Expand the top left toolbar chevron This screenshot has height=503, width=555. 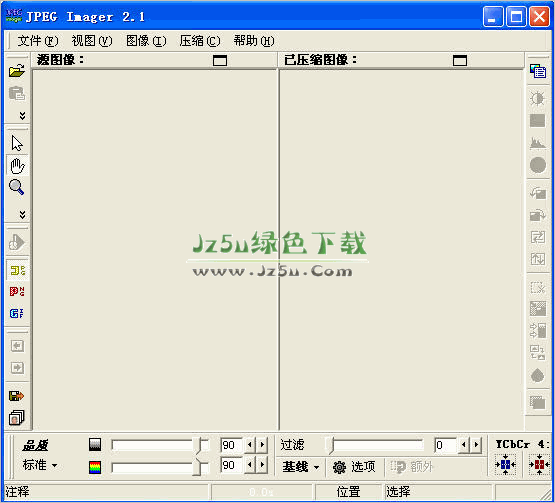click(x=22, y=116)
